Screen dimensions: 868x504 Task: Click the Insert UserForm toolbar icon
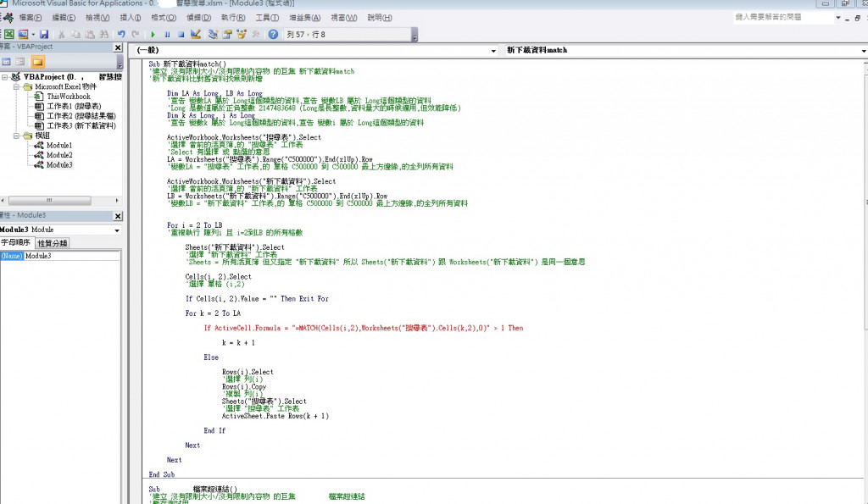[23, 34]
